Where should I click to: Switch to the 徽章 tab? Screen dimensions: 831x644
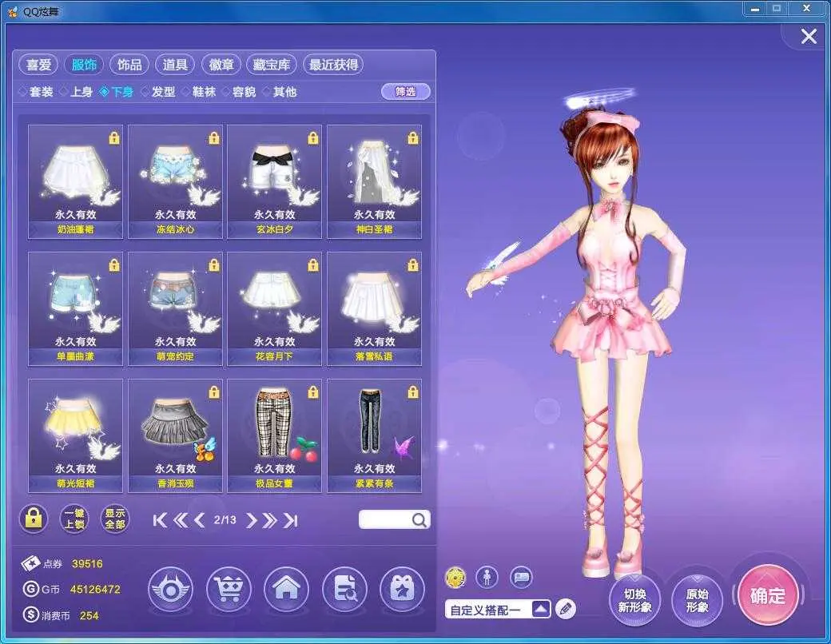221,65
